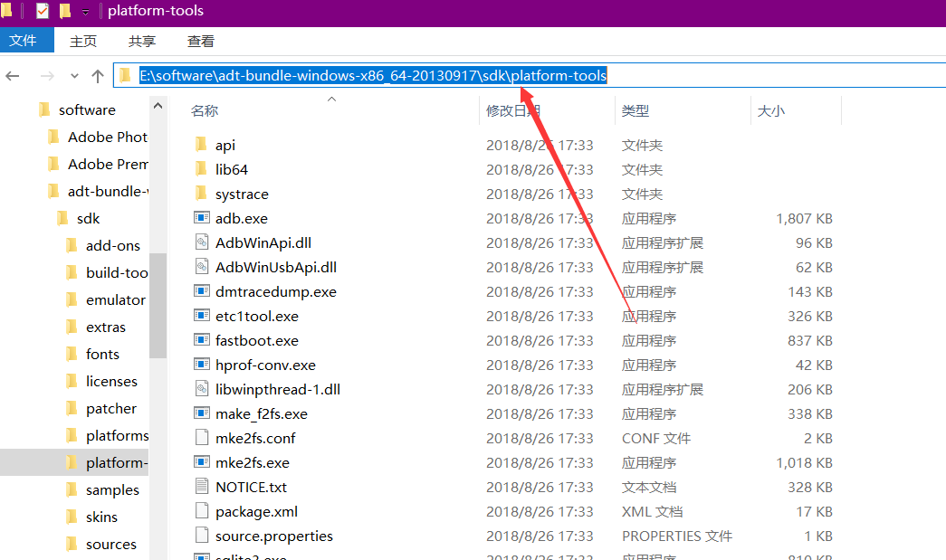Click the Forward navigation arrow
Viewport: 946px width, 560px height.
click(47, 76)
